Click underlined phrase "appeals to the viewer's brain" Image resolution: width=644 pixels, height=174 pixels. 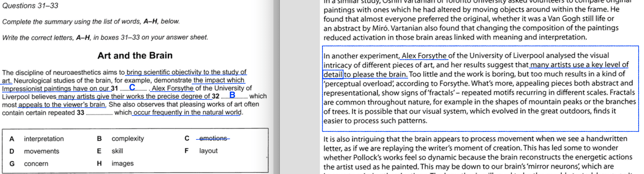(x=62, y=105)
